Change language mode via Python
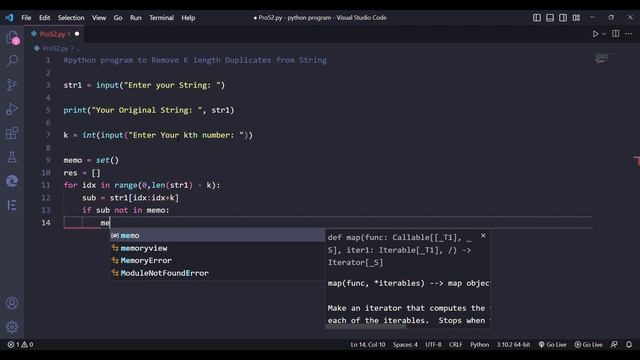 pos(479,344)
